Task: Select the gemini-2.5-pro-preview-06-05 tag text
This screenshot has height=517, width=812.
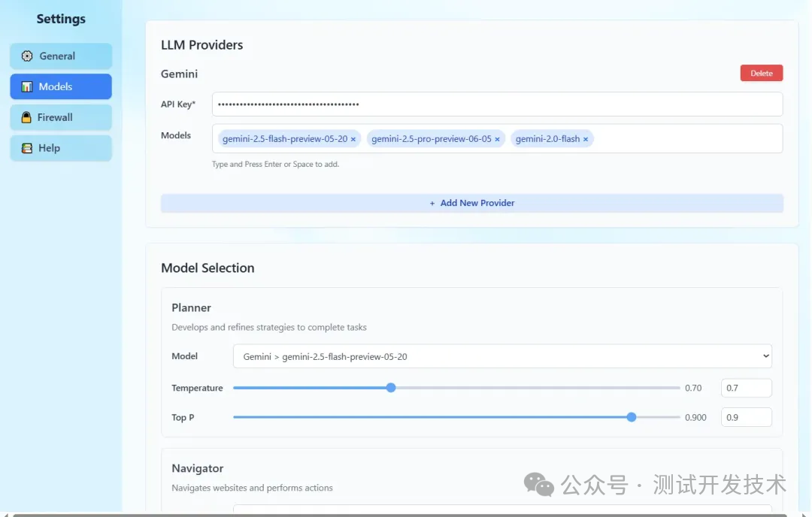Action: [x=432, y=139]
